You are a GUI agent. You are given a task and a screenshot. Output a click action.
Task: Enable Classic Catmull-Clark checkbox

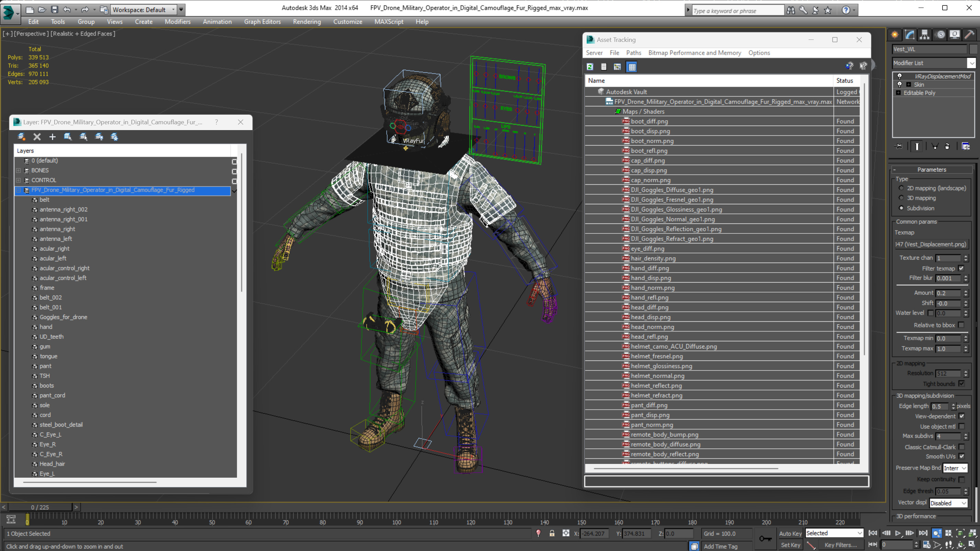[x=961, y=447]
